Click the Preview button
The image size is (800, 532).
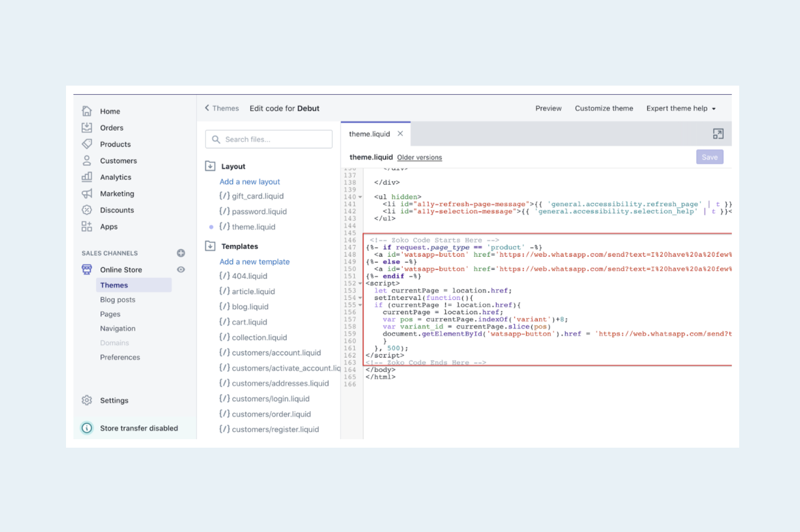coord(548,108)
